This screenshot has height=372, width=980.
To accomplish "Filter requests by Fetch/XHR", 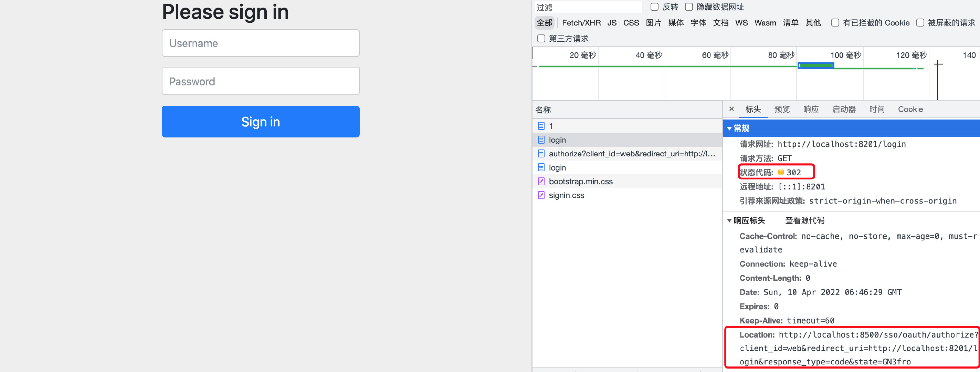I will 581,23.
